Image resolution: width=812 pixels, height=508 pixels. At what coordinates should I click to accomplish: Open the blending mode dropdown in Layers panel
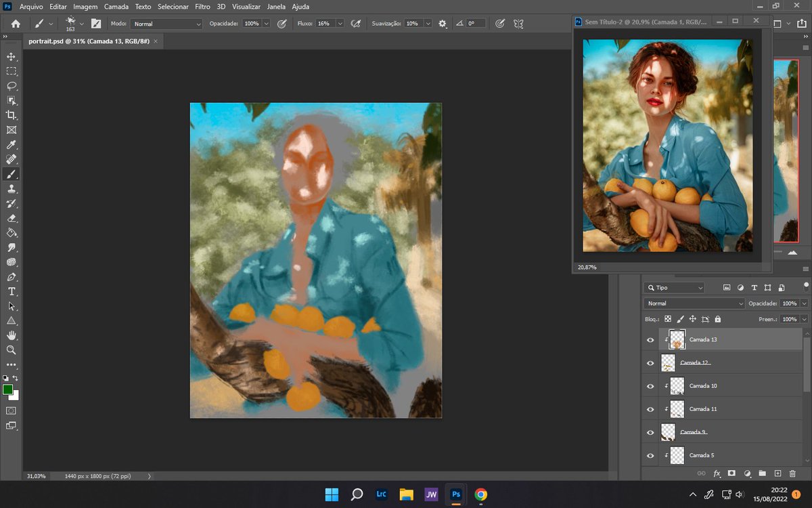pos(694,303)
